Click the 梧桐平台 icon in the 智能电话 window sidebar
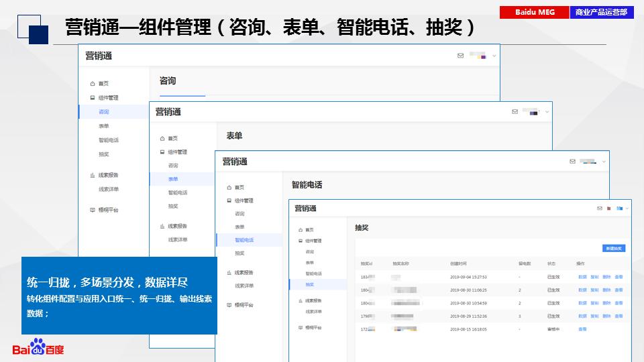The image size is (644, 362). point(229,304)
